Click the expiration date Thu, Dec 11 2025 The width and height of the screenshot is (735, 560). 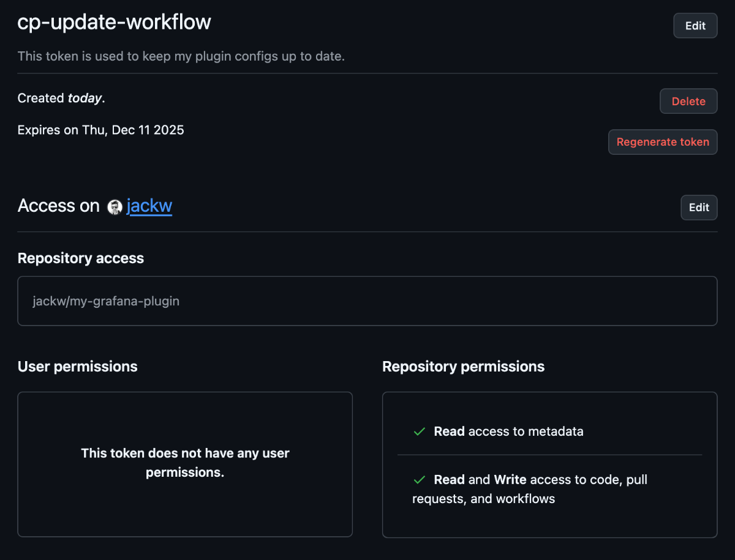[x=133, y=130]
